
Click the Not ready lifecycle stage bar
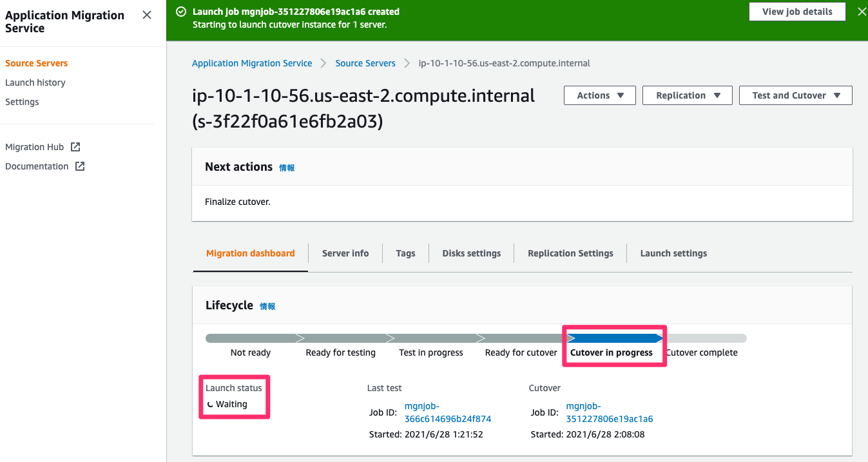click(x=251, y=338)
